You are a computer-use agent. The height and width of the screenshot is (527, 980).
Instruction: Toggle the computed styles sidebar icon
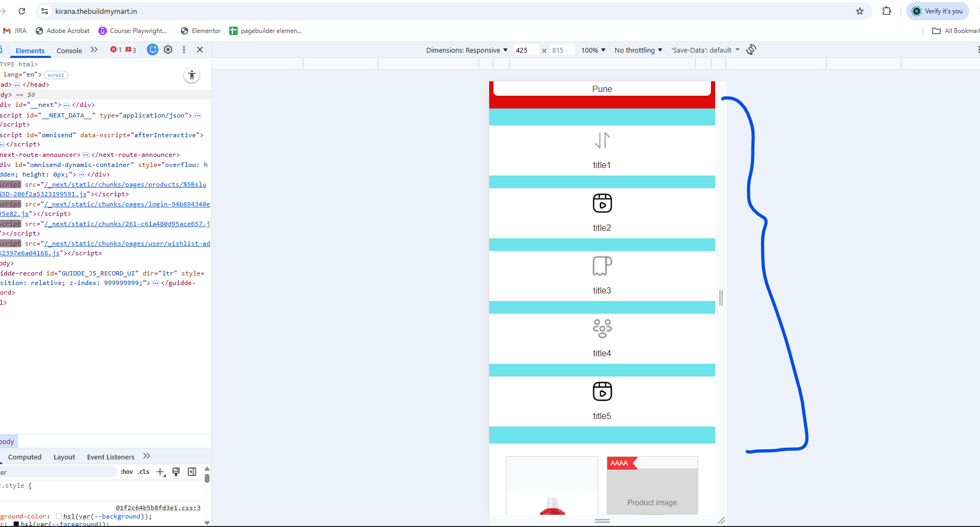click(192, 472)
